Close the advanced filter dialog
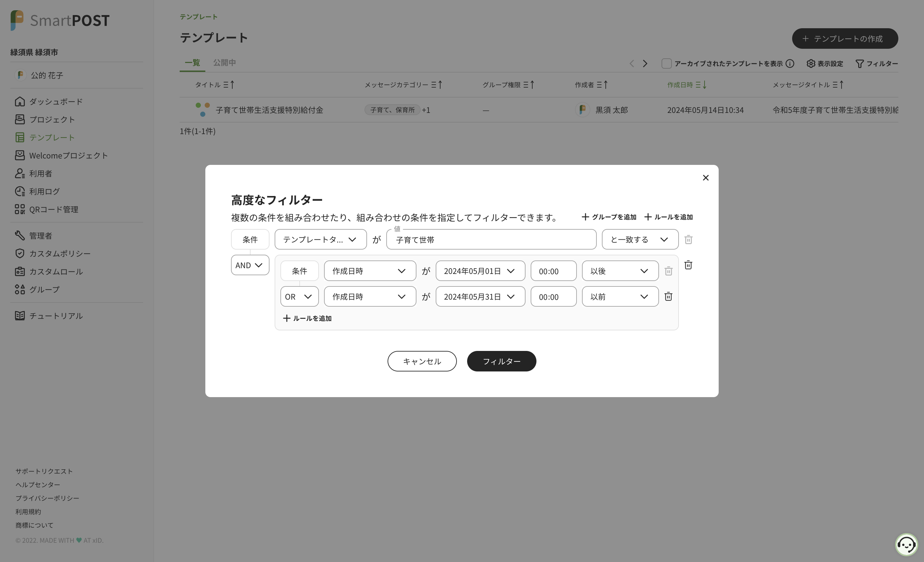The width and height of the screenshot is (924, 562). (x=706, y=178)
